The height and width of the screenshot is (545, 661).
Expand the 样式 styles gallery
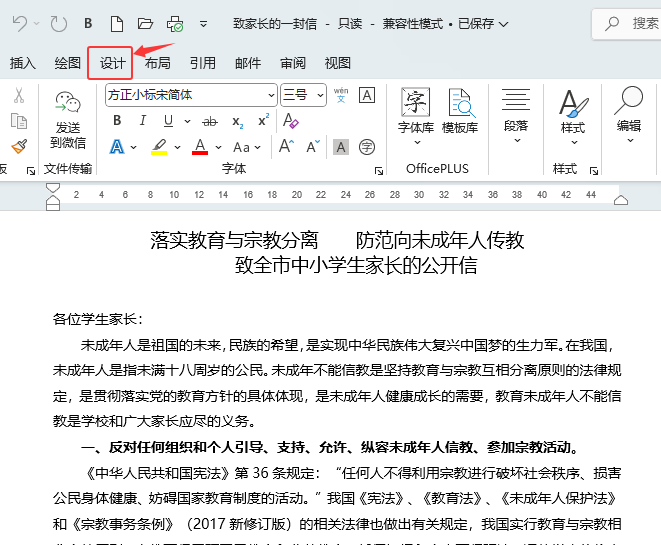[573, 117]
